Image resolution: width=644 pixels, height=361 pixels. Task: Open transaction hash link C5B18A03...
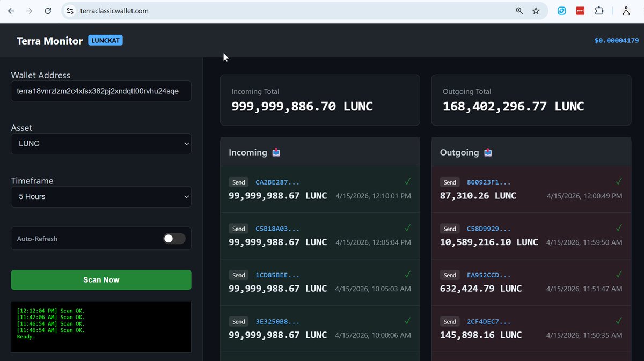(277, 229)
